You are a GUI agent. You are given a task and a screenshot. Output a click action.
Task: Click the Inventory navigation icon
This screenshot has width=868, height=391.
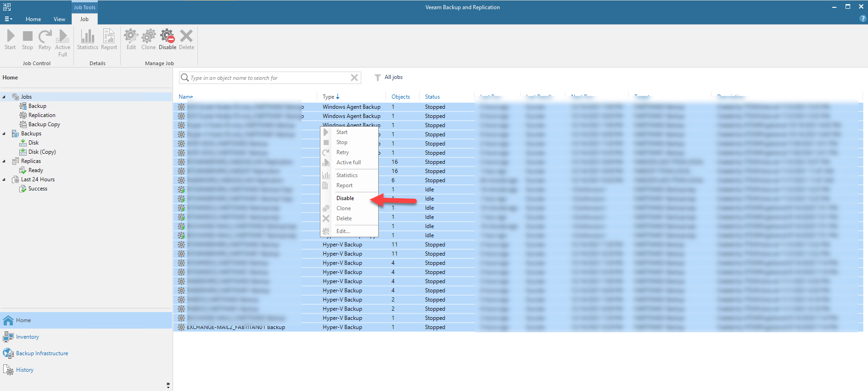click(x=8, y=337)
